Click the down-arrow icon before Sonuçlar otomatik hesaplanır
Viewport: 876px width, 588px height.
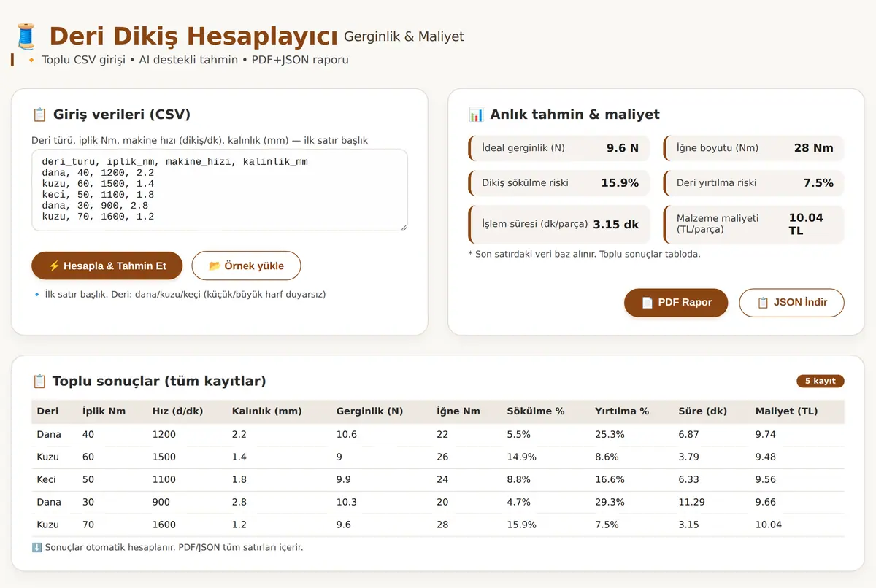(x=36, y=547)
